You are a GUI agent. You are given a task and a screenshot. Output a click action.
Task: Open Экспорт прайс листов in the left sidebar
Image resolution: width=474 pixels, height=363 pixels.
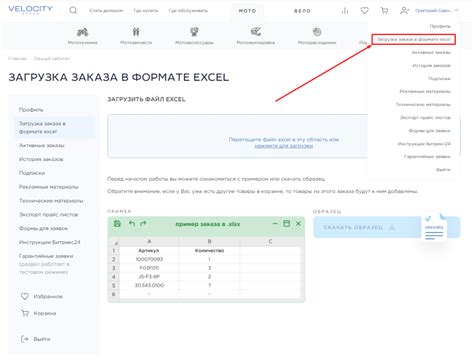tap(48, 214)
